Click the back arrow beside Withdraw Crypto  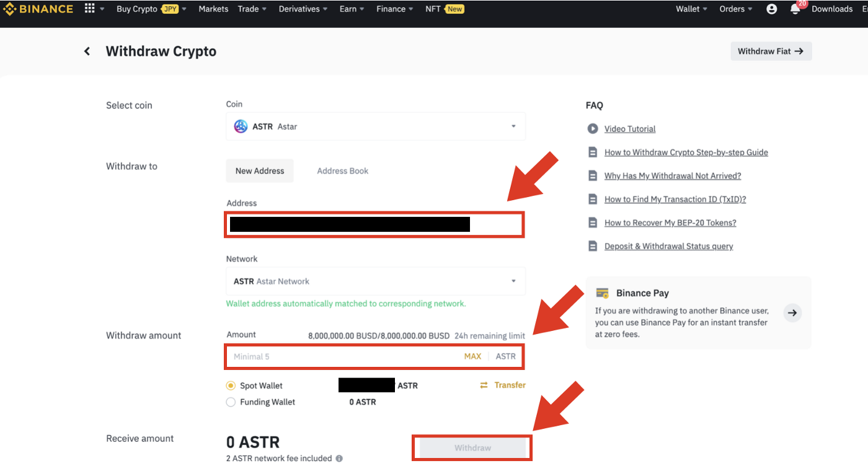[87, 51]
